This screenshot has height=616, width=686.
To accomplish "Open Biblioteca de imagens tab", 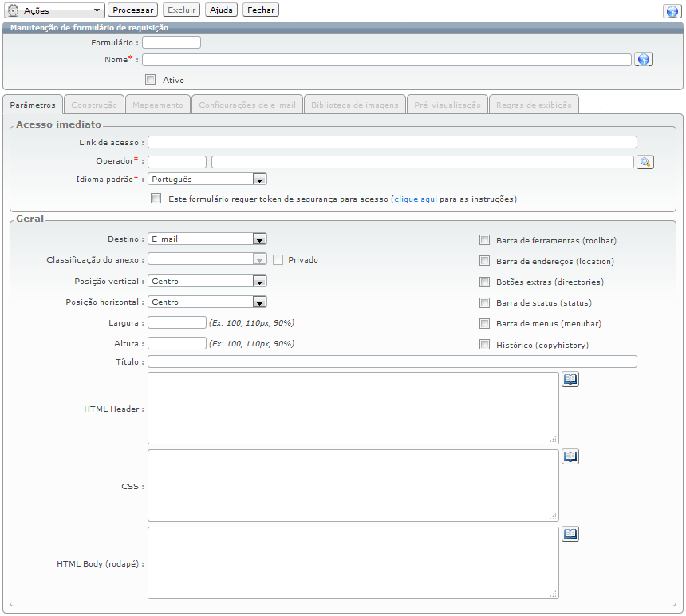I will coord(355,105).
